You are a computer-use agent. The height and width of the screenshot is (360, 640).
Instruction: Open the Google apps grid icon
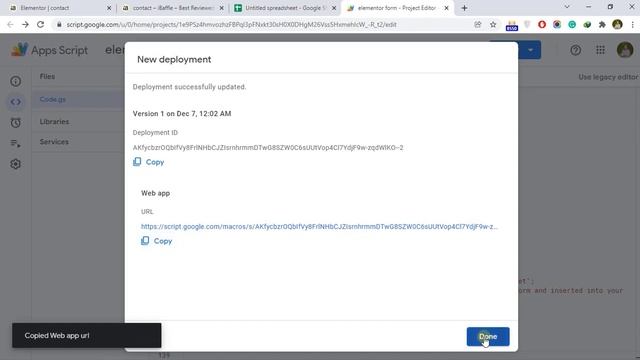coord(600,50)
